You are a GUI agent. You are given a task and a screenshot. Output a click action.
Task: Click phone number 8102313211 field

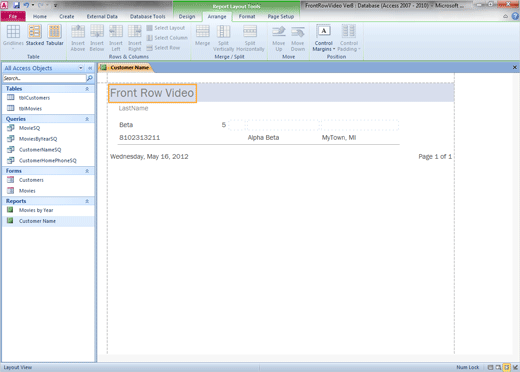point(140,138)
